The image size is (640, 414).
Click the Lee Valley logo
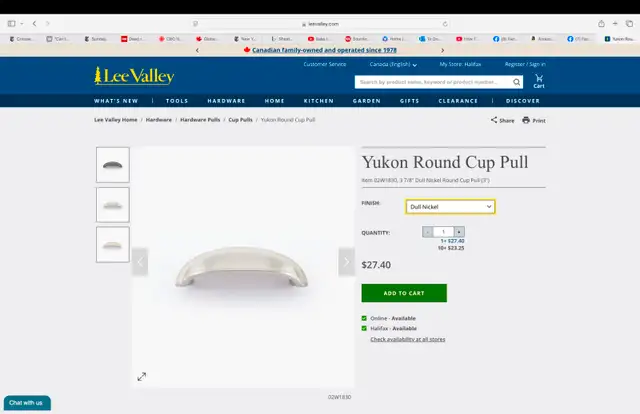pyautogui.click(x=134, y=76)
